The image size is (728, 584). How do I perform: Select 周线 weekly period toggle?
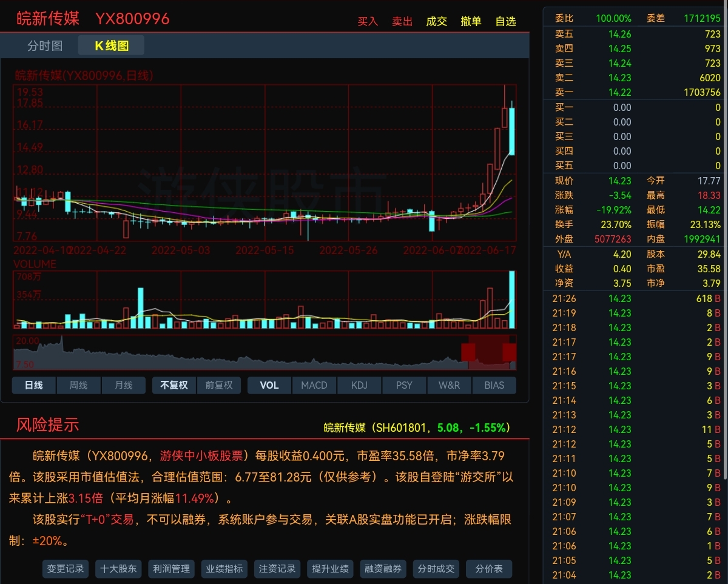(79, 385)
